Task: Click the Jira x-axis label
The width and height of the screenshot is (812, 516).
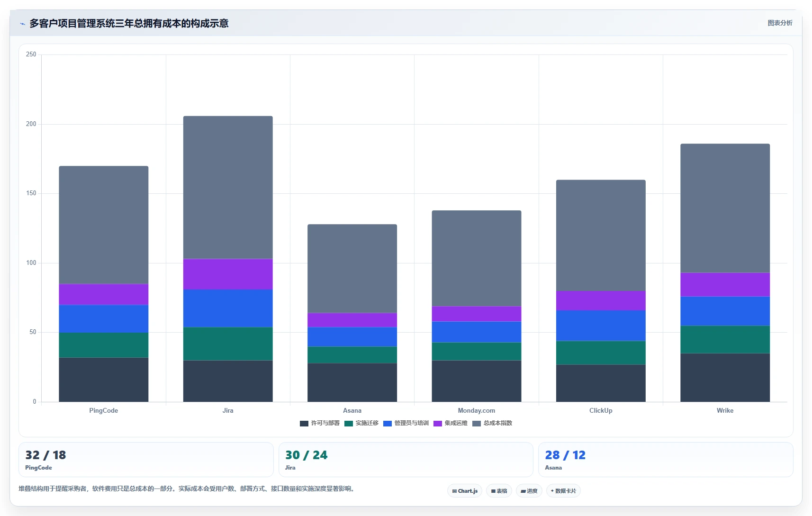Action: 228,411
